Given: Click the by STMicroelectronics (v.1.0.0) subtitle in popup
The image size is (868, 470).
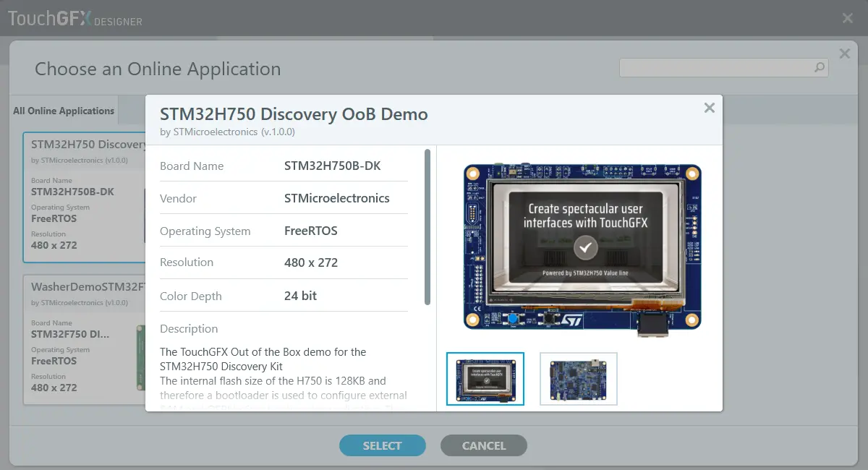Looking at the screenshot, I should 227,132.
